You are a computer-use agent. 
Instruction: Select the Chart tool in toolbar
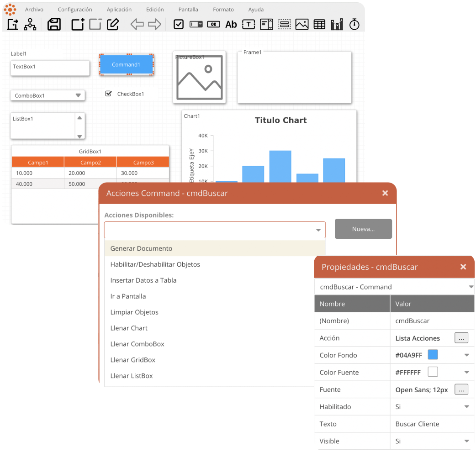[337, 24]
